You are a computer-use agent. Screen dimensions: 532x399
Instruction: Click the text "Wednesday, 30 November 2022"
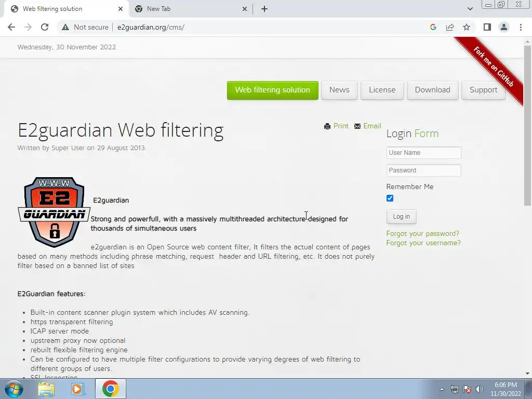(66, 47)
